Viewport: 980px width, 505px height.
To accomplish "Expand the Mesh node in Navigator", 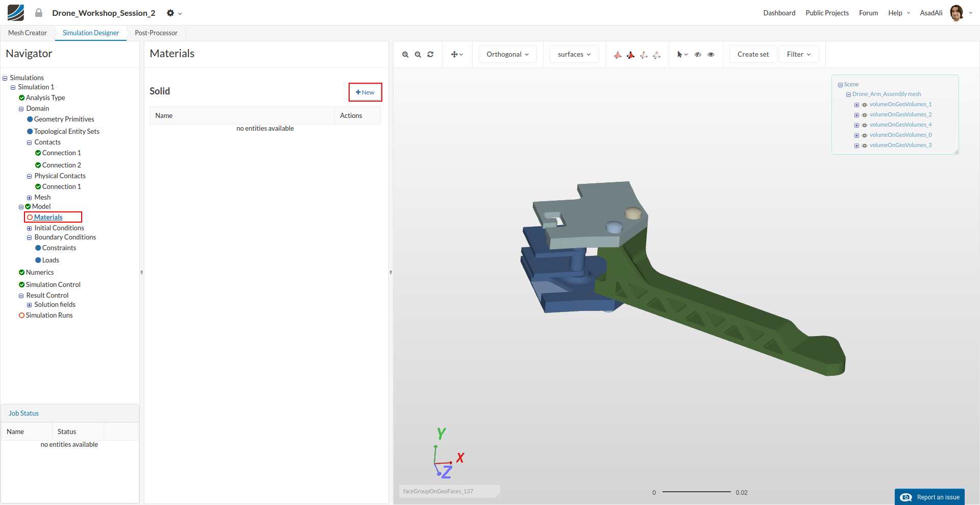I will point(29,198).
